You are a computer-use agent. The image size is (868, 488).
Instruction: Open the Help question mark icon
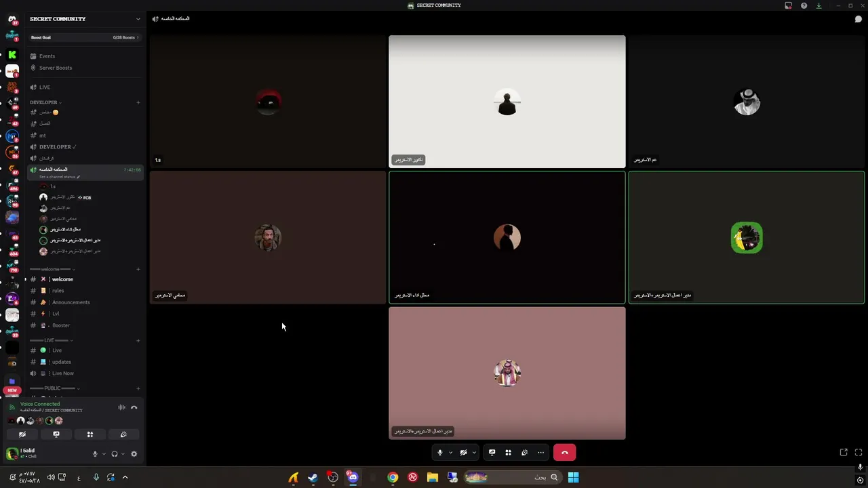[804, 5]
